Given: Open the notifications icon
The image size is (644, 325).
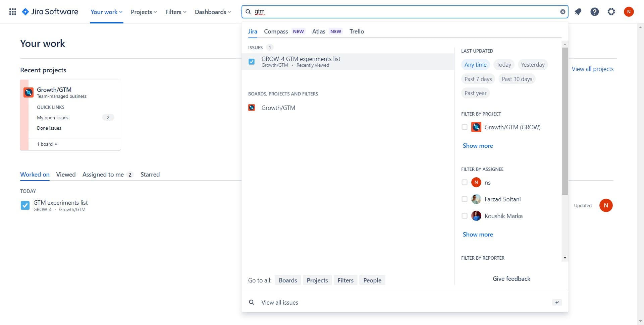Looking at the screenshot, I should point(578,12).
